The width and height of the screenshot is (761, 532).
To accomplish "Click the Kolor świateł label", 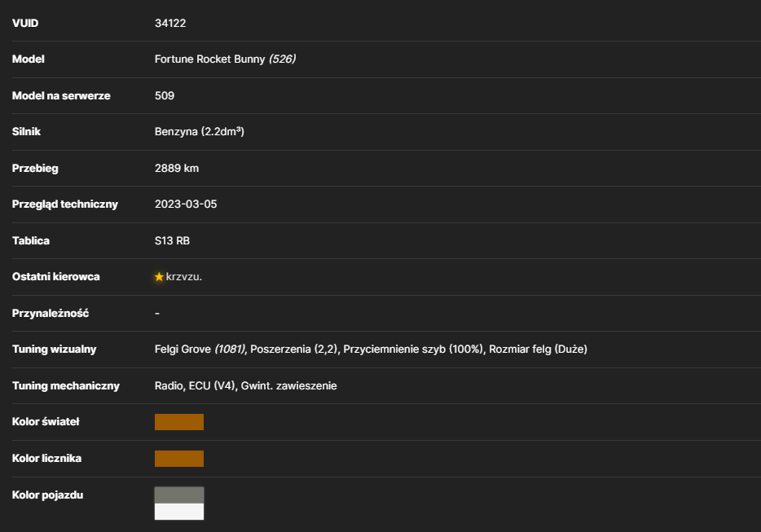I will pyautogui.click(x=46, y=422).
